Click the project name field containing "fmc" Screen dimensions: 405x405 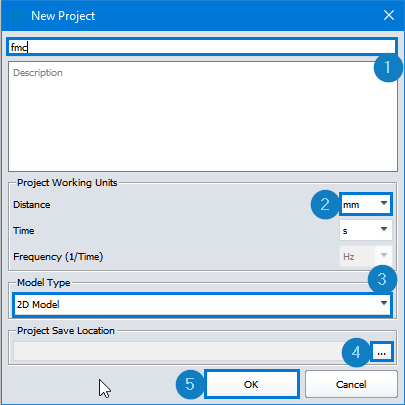coord(201,47)
